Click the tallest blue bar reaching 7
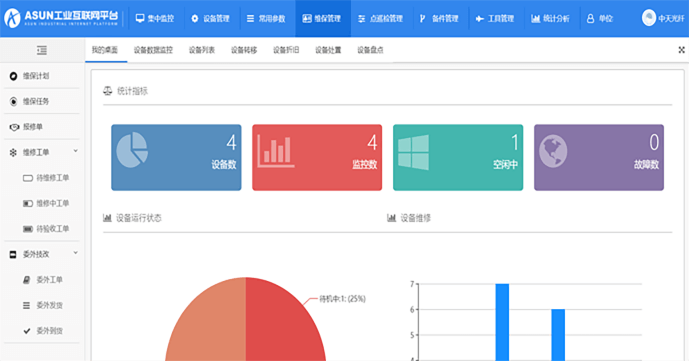The width and height of the screenshot is (689, 362). pyautogui.click(x=502, y=322)
